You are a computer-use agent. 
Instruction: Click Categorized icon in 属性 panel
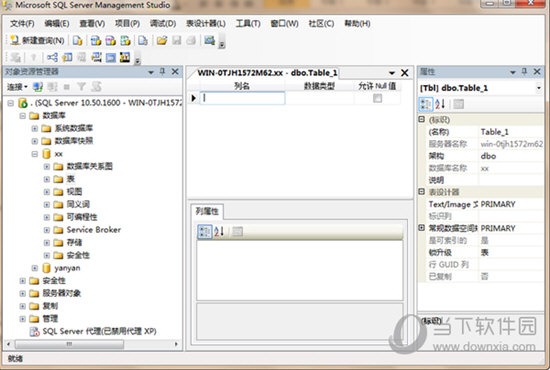point(426,104)
